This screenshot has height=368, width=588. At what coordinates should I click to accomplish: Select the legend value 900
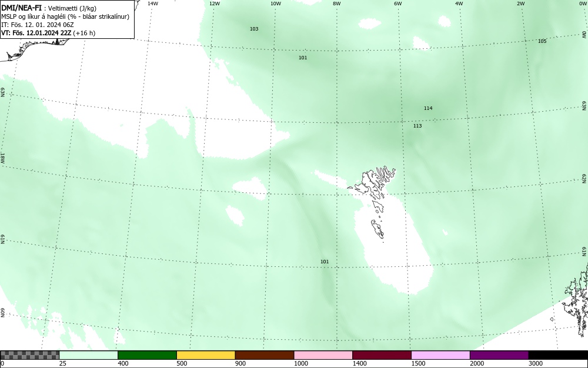click(x=240, y=363)
